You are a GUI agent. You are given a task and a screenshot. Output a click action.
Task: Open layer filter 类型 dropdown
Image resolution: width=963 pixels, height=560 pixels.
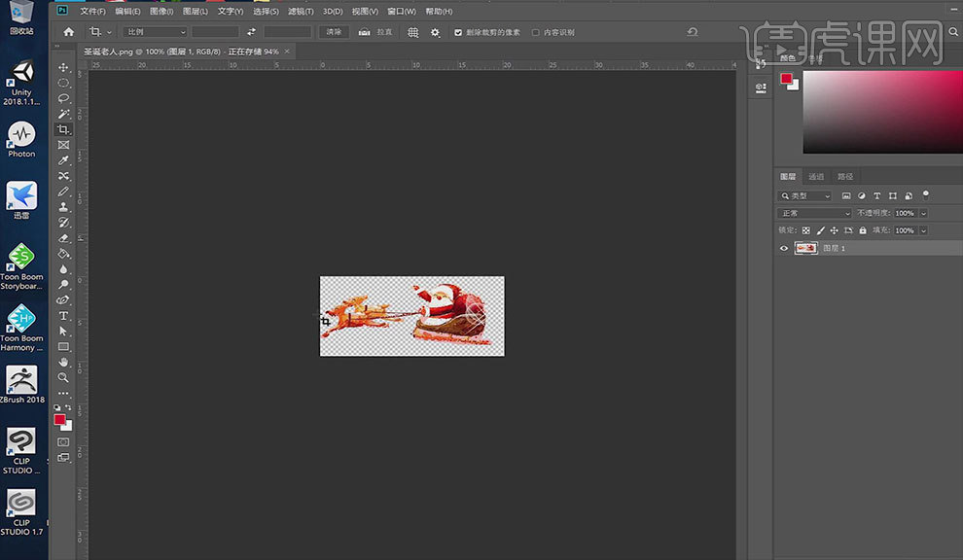point(804,195)
